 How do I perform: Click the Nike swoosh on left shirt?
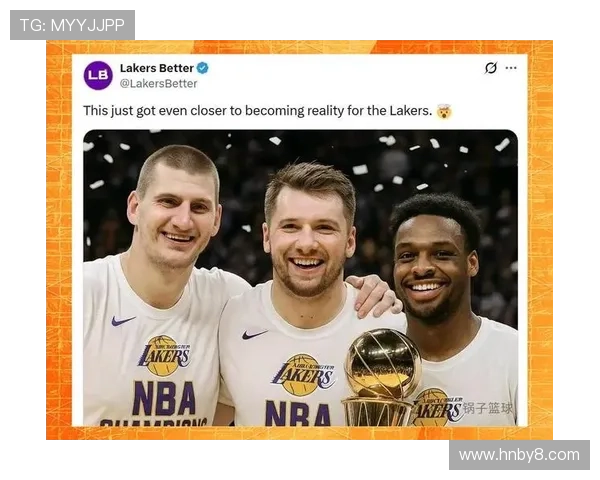(x=123, y=320)
